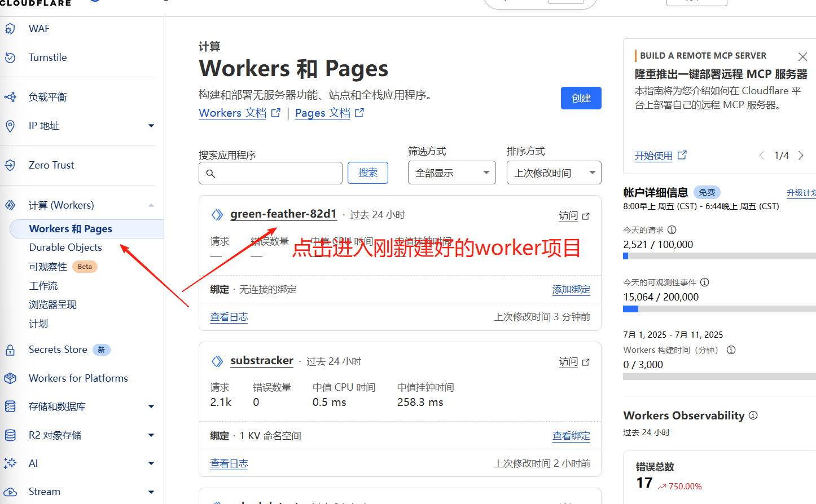Open the green-feather-82d1 worker link
Viewport: 816px width, 504px height.
[x=283, y=214]
